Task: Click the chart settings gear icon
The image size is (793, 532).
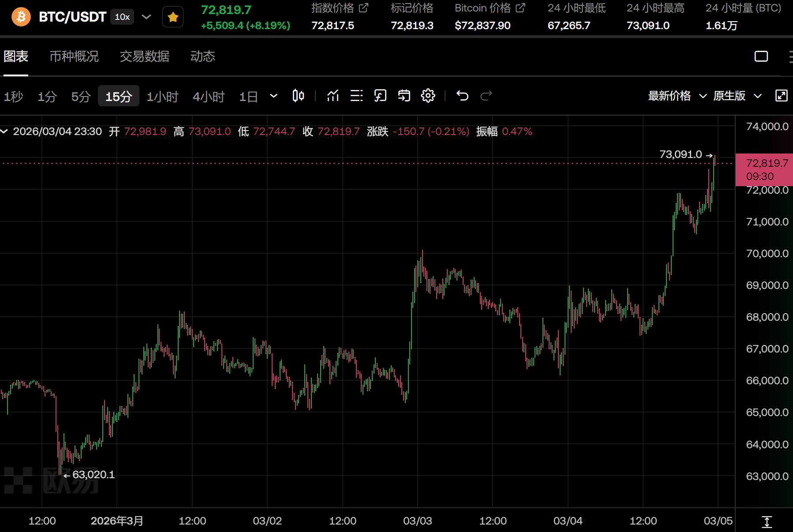Action: click(428, 96)
